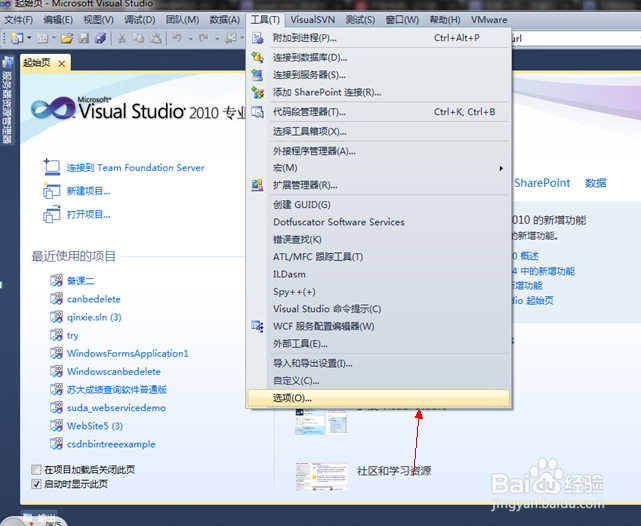
Task: Click the 社区和学习资源 thumbnail
Action: [x=322, y=477]
